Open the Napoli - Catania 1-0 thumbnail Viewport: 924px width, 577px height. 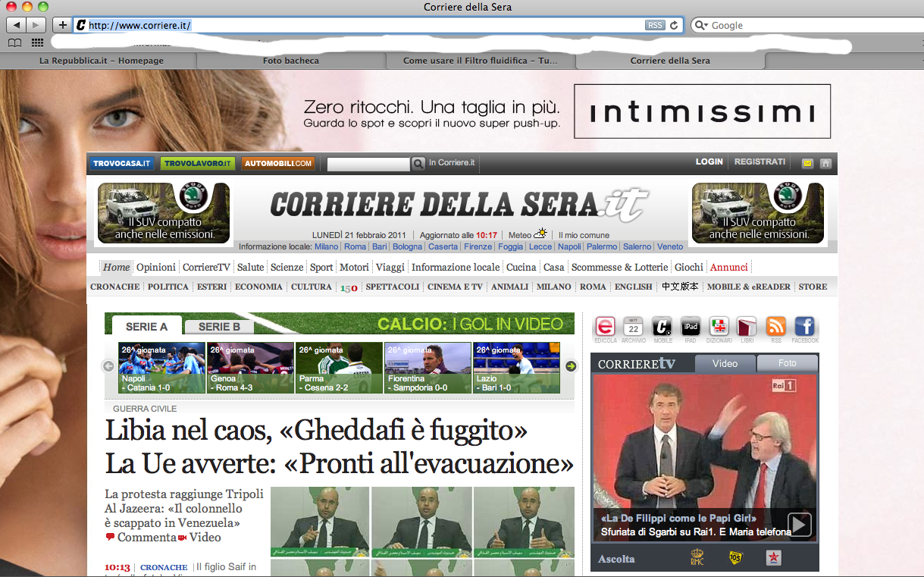tap(162, 368)
